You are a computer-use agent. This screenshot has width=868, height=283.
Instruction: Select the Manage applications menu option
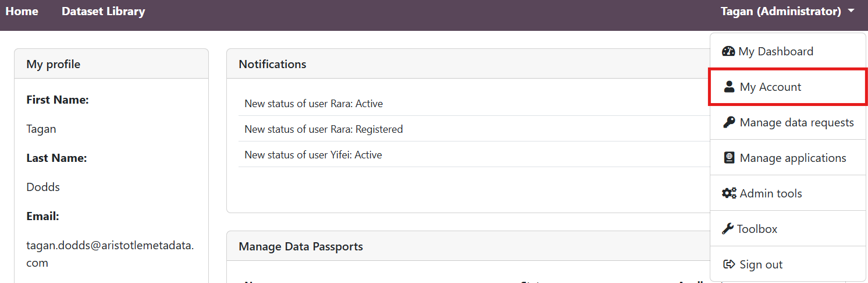[792, 158]
